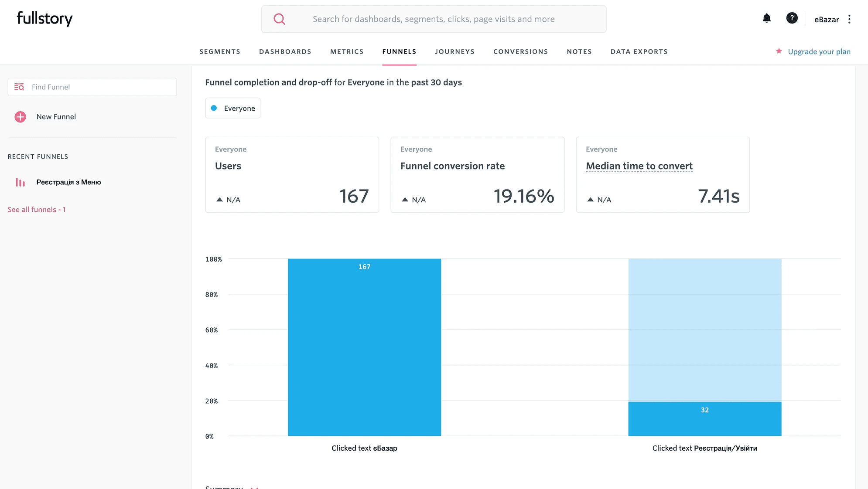Open the eBazar account kebab menu
The height and width of the screenshot is (489, 868).
click(849, 19)
